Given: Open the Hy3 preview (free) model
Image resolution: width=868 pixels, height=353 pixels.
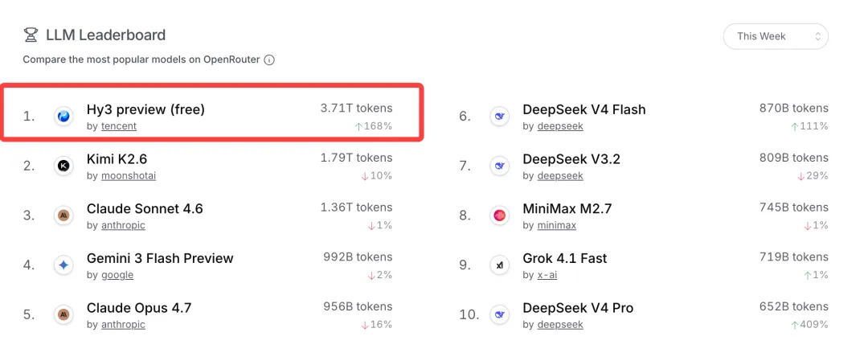Looking at the screenshot, I should click(x=145, y=109).
